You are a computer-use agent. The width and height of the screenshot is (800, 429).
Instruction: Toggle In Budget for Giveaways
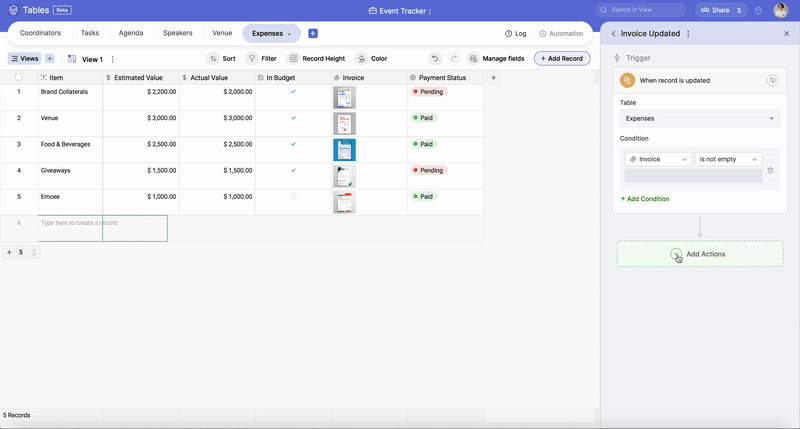coord(293,170)
